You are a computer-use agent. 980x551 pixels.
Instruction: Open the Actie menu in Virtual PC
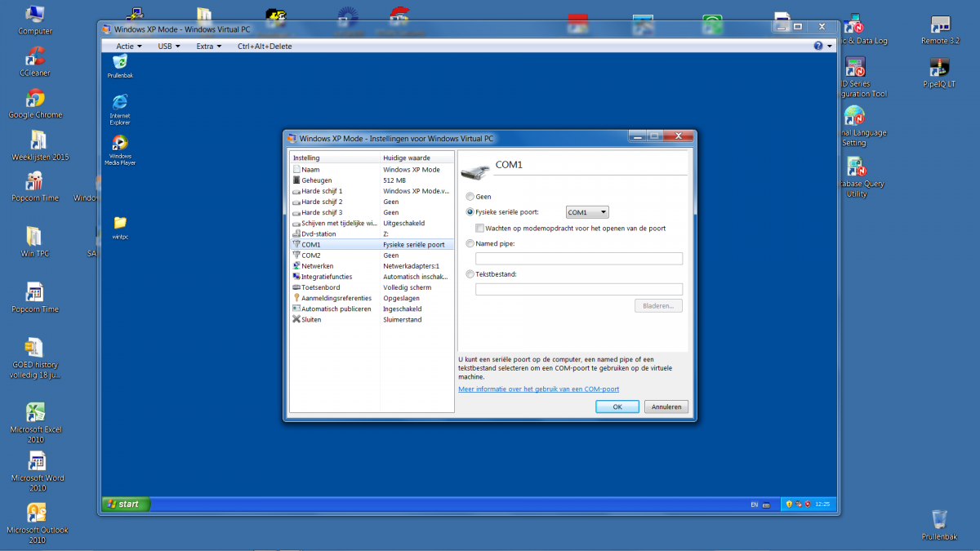click(x=129, y=47)
